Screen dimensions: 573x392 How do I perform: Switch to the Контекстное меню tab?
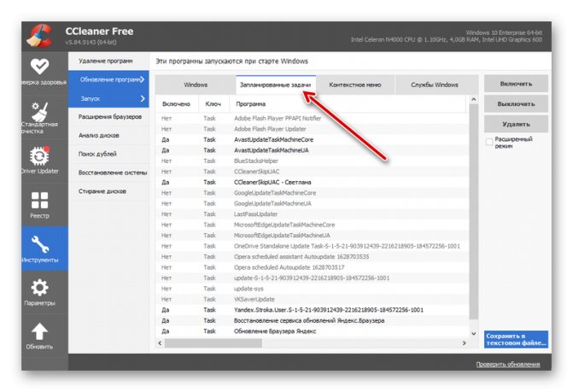[355, 85]
